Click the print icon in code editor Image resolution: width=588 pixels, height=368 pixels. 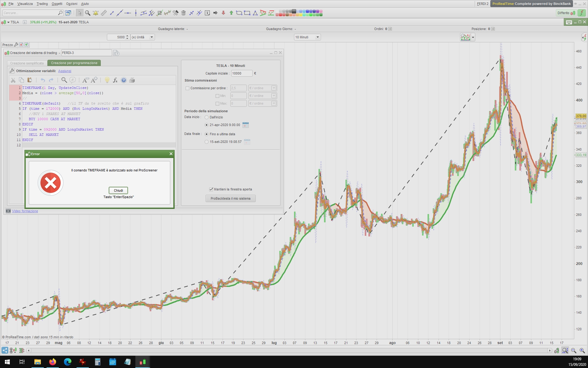(x=132, y=80)
